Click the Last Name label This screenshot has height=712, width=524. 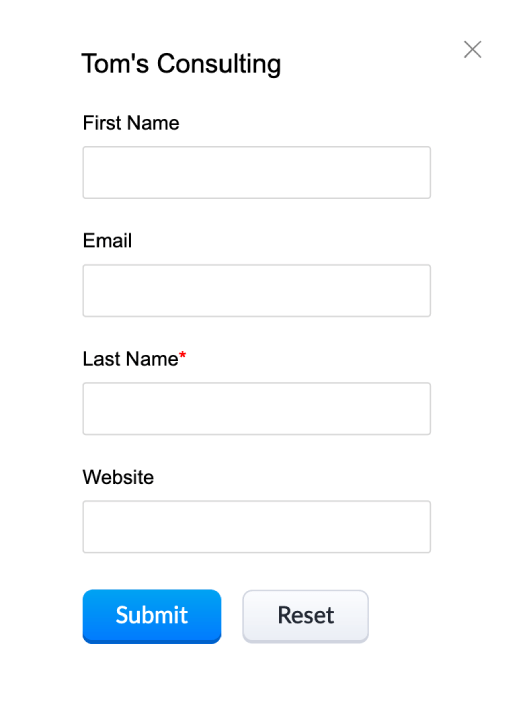point(130,359)
